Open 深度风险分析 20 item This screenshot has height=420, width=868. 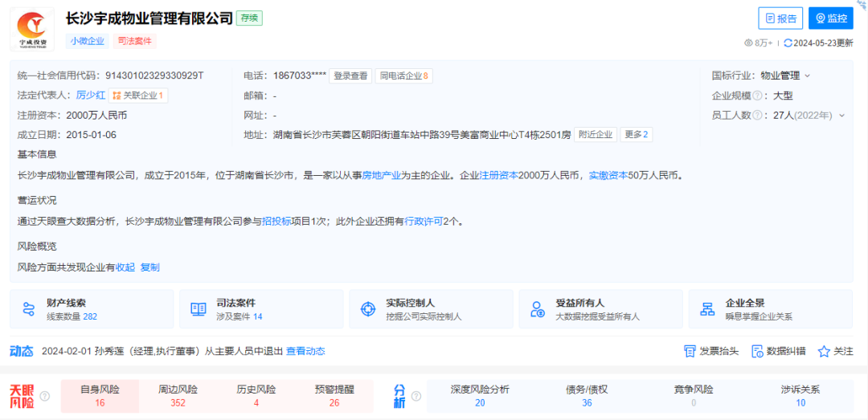point(480,396)
